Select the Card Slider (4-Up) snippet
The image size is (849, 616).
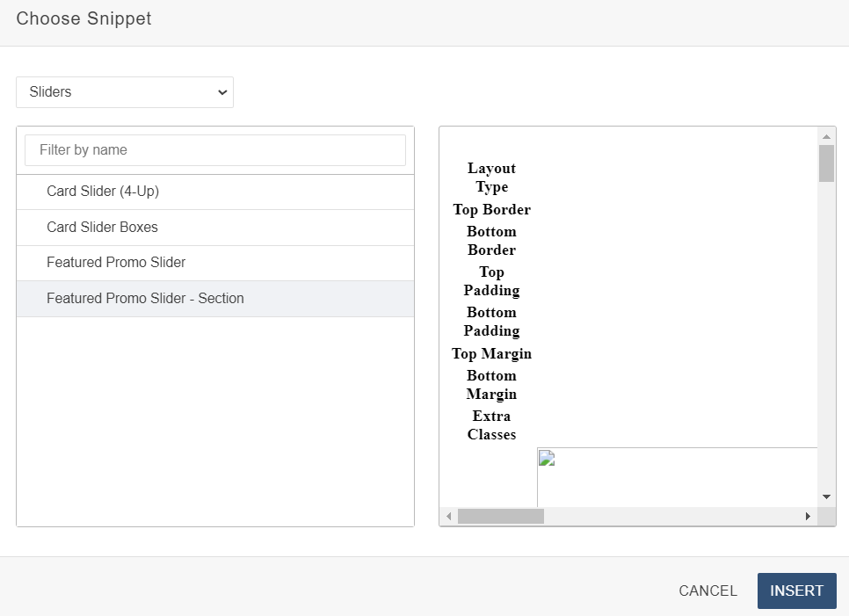104,192
